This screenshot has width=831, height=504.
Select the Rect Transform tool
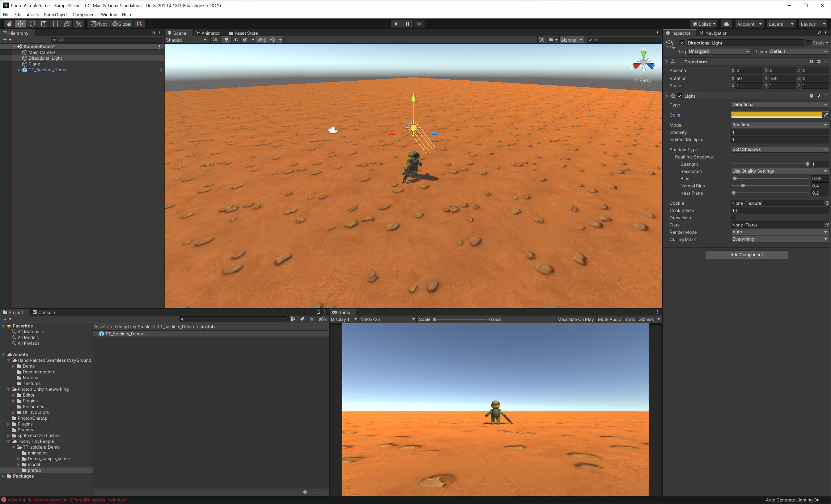click(x=55, y=24)
